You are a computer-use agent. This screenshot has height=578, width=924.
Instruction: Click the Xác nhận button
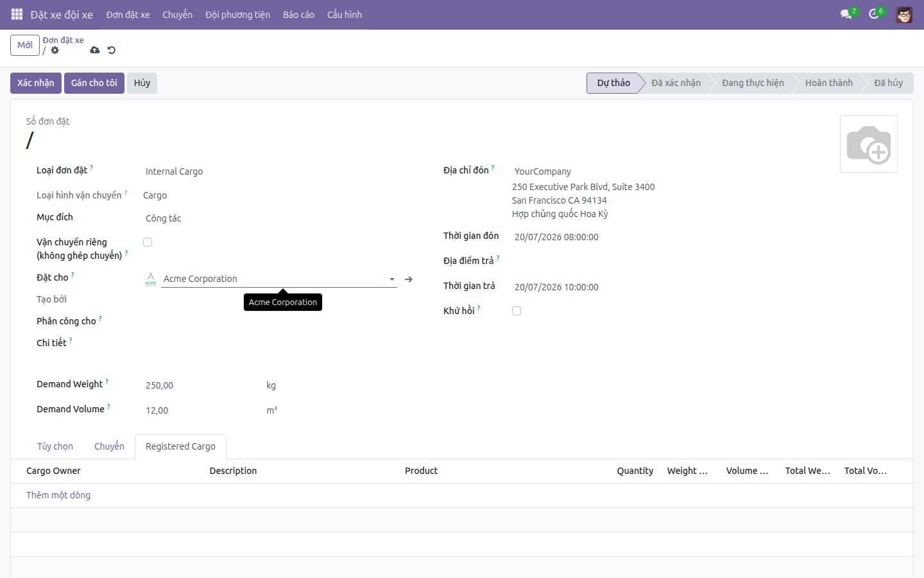click(36, 83)
